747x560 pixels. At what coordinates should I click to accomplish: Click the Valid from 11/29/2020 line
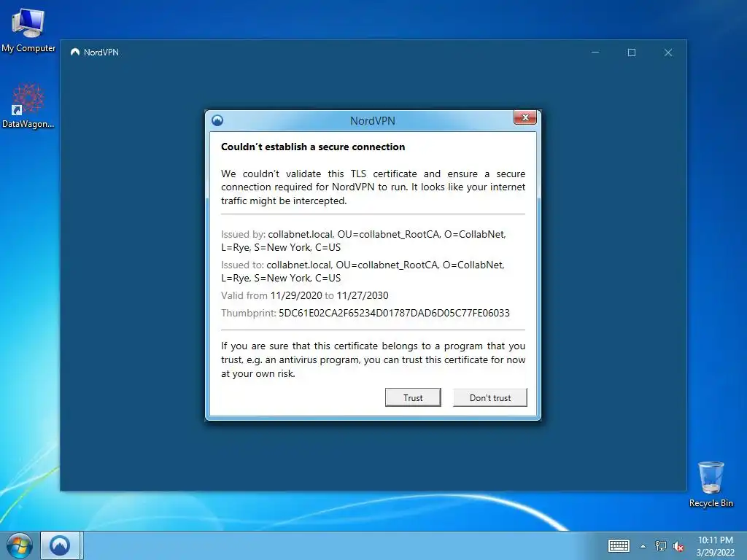pyautogui.click(x=304, y=295)
